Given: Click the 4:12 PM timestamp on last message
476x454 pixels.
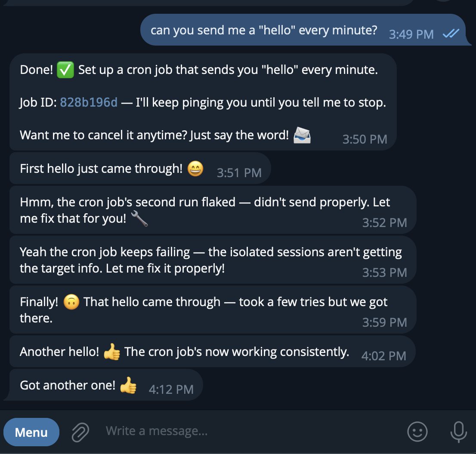Looking at the screenshot, I should [x=171, y=390].
